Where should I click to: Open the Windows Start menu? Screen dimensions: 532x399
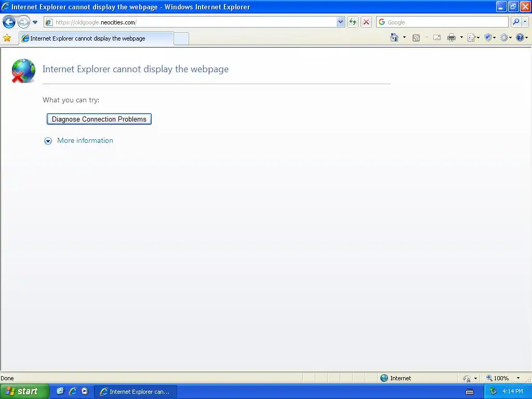[24, 392]
